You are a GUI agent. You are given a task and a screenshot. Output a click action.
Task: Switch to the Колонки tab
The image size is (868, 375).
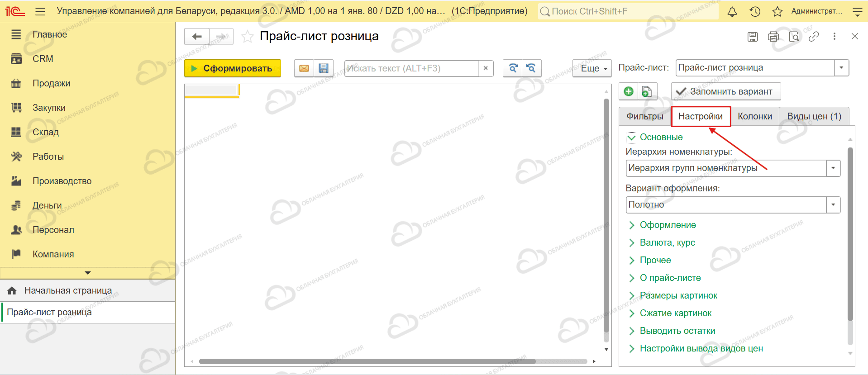[x=755, y=116]
